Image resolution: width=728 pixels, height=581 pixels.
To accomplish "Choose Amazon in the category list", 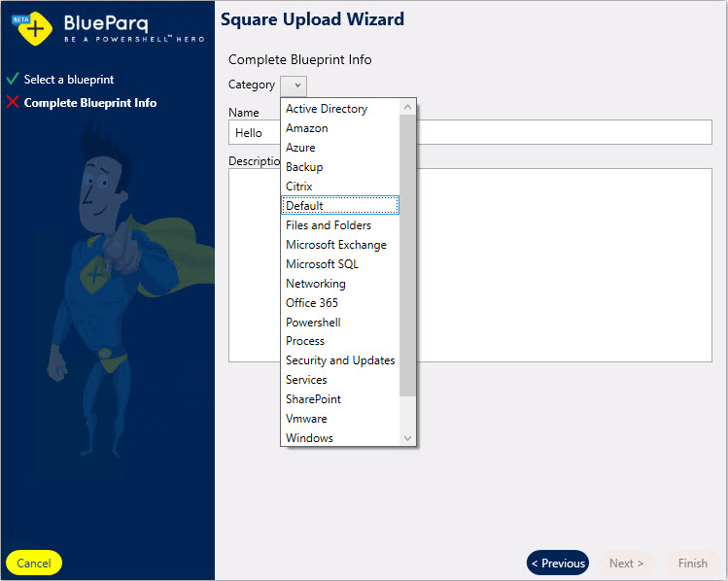I will 307,128.
